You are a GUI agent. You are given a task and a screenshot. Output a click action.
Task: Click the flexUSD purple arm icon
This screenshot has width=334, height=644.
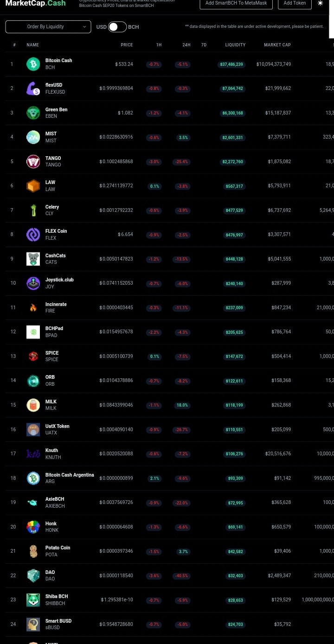click(33, 88)
